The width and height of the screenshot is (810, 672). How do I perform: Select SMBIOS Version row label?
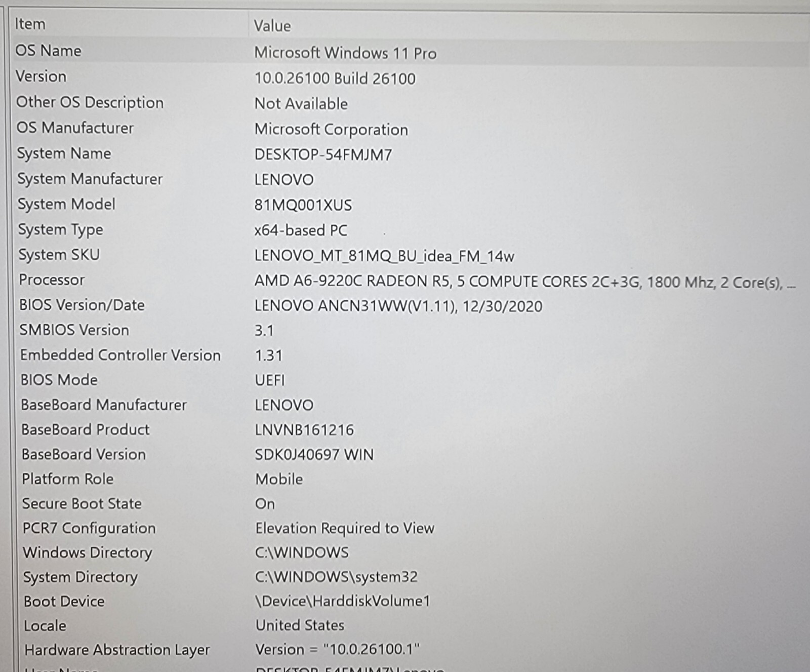(x=74, y=330)
